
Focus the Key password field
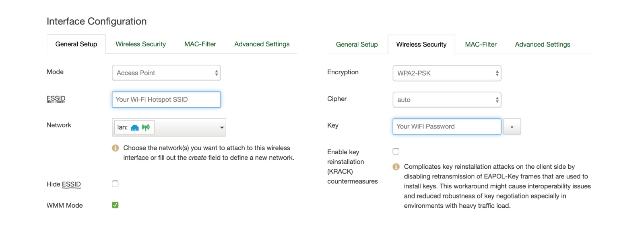point(447,127)
